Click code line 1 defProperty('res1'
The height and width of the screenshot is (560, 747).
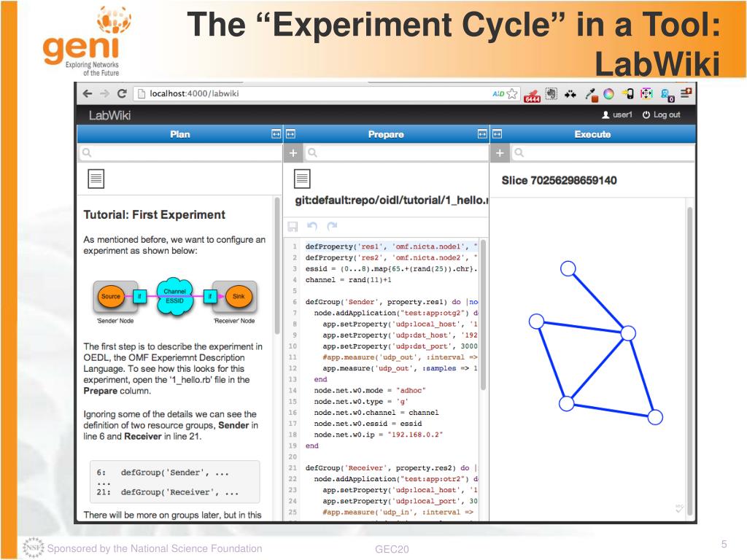(392, 246)
